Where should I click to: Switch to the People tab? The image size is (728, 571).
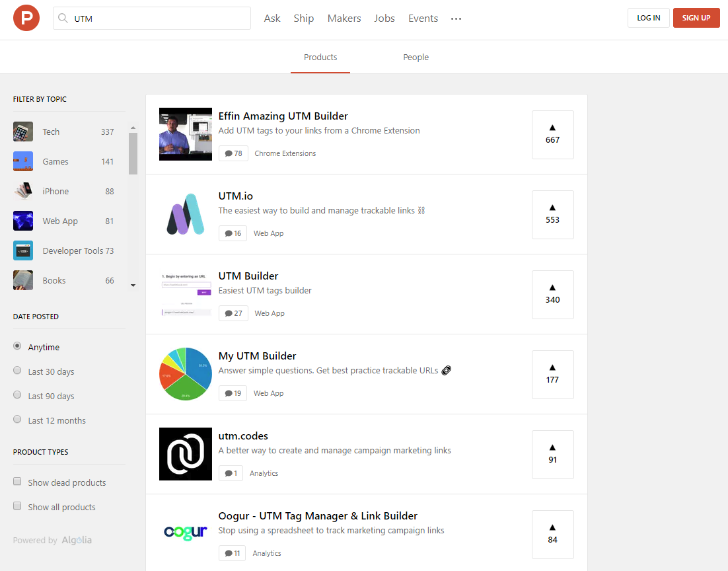[416, 57]
